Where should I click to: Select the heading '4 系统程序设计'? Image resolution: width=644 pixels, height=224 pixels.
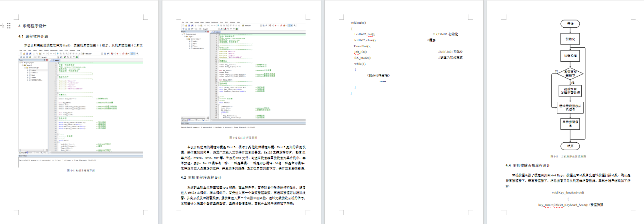click(32, 26)
